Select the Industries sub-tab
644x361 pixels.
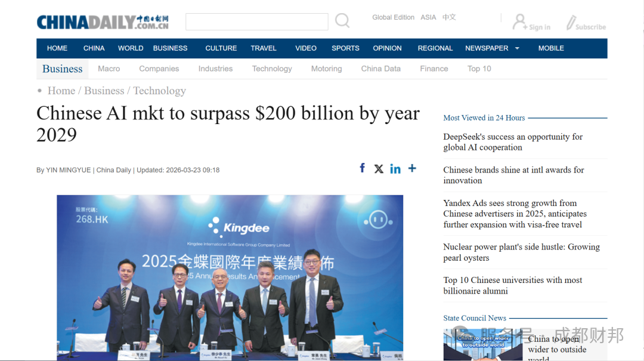coord(216,69)
